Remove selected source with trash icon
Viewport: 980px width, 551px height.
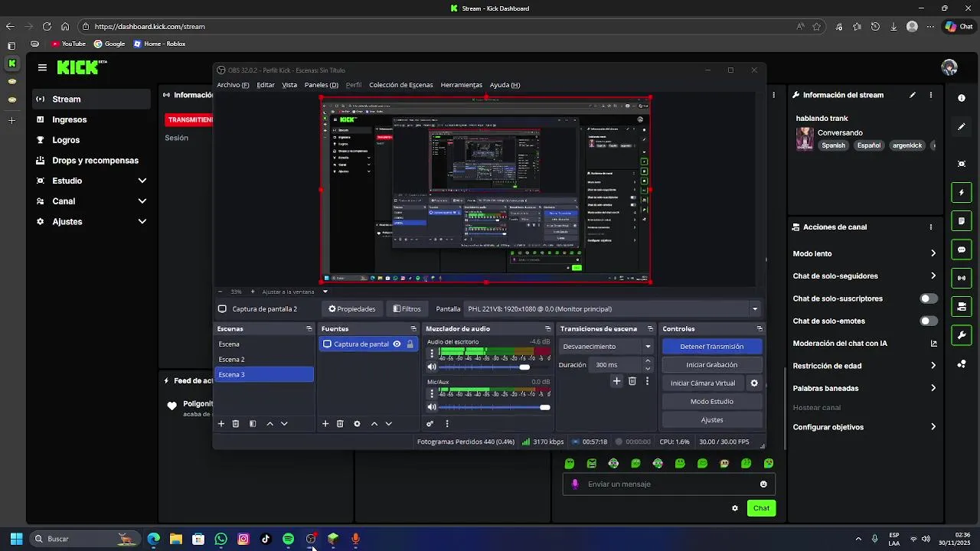point(340,424)
